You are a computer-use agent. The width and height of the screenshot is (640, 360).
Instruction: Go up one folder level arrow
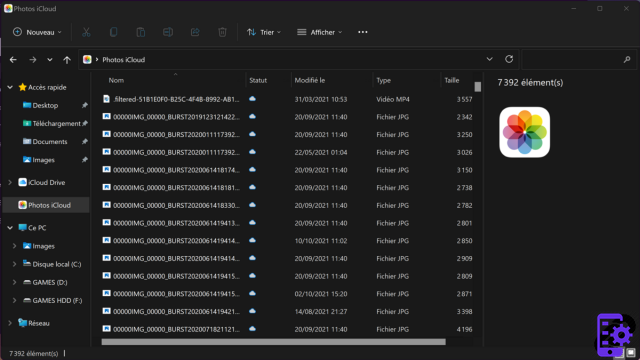pyautogui.click(x=67, y=60)
